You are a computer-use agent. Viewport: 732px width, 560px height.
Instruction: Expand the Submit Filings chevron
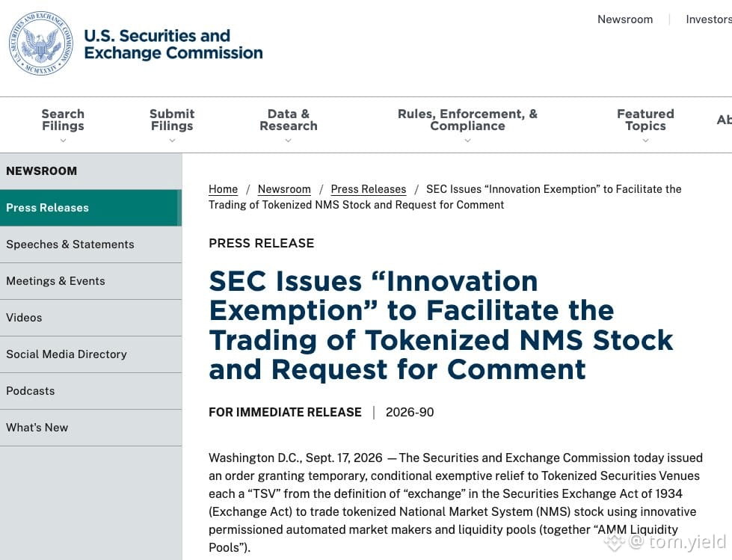(172, 141)
